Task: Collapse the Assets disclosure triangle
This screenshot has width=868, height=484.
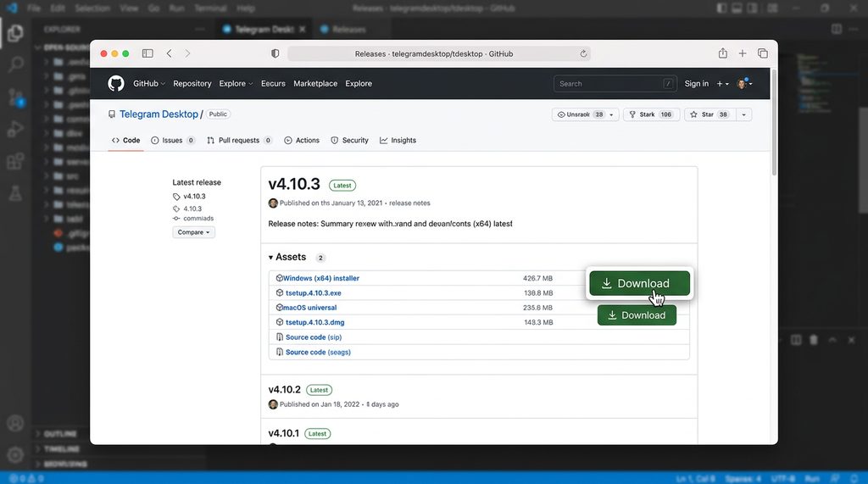Action: (270, 258)
